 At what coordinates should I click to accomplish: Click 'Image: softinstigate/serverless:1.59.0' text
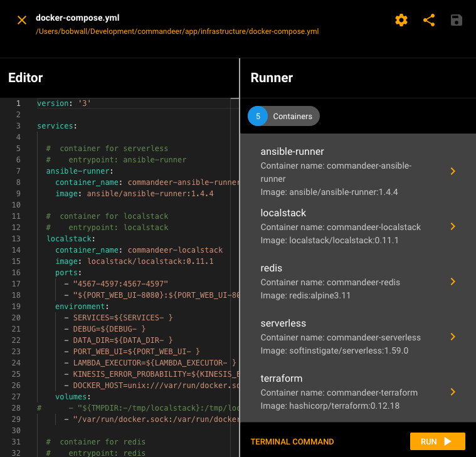coord(334,350)
